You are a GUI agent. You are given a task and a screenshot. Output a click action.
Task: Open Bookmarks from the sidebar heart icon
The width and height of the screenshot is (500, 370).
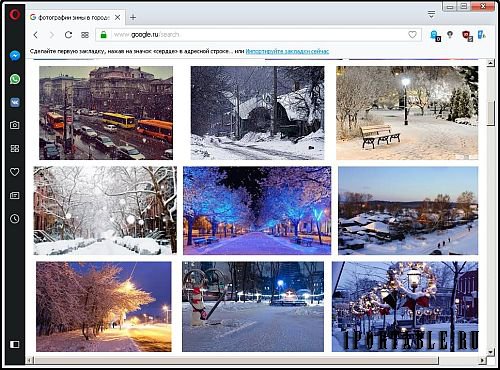tap(15, 172)
